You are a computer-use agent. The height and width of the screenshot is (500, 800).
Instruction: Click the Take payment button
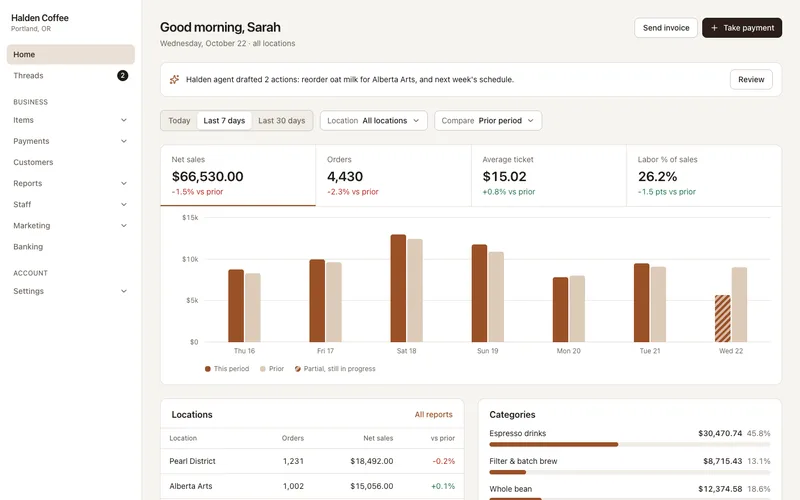[742, 28]
